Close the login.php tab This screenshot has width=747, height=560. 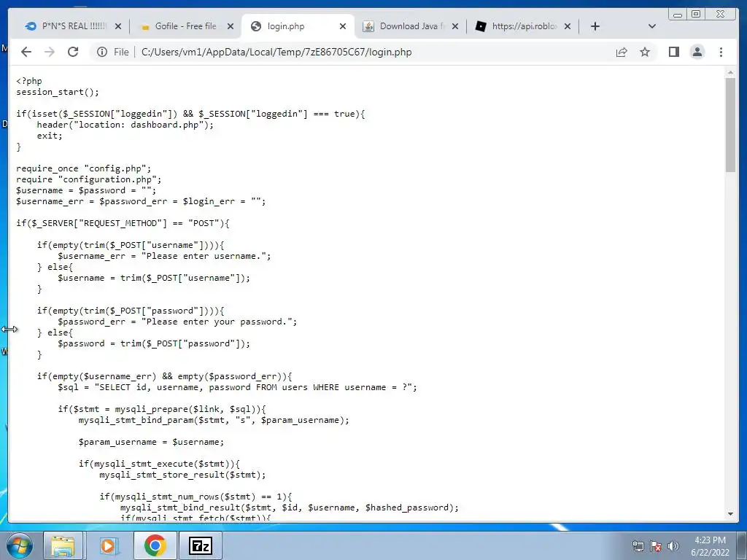tap(343, 26)
